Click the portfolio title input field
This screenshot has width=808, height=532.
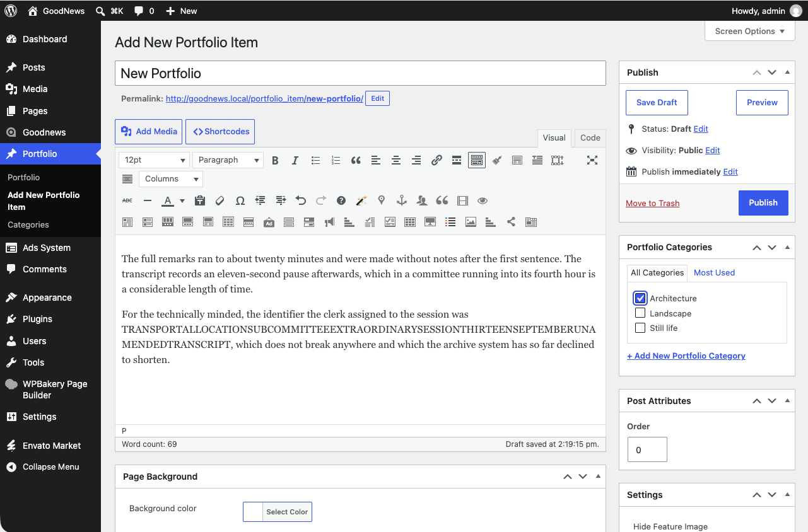point(360,73)
